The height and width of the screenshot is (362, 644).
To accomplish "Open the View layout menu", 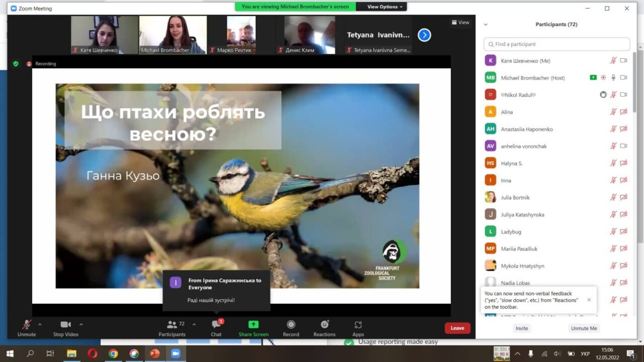I will coord(460,22).
